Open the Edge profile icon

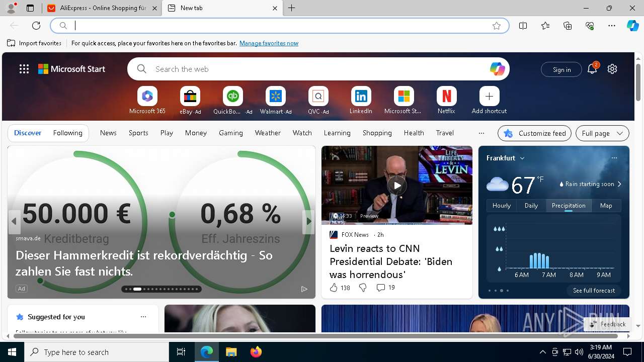(11, 8)
